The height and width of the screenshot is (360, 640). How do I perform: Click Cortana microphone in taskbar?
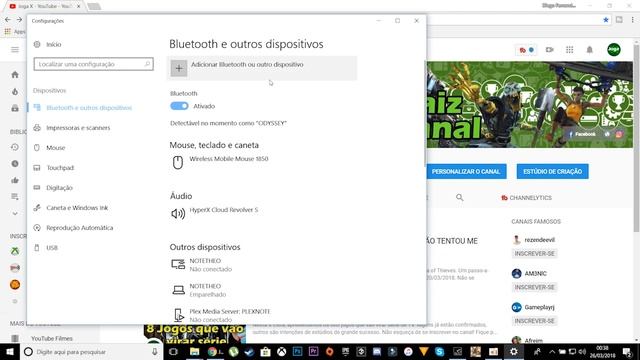(x=155, y=352)
